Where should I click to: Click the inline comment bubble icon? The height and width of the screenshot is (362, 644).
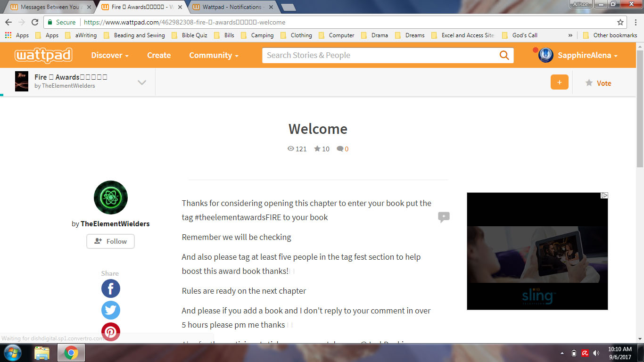444,217
